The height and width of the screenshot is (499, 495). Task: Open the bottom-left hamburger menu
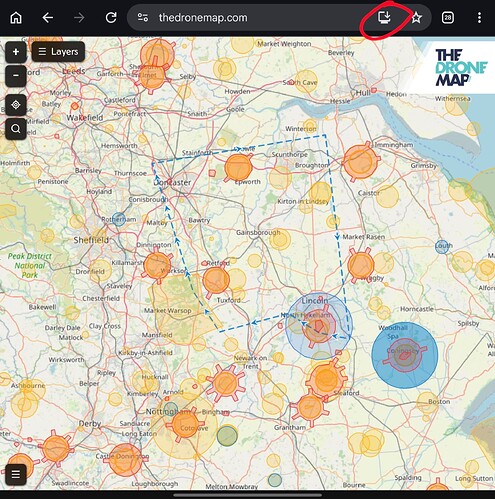coord(16,474)
